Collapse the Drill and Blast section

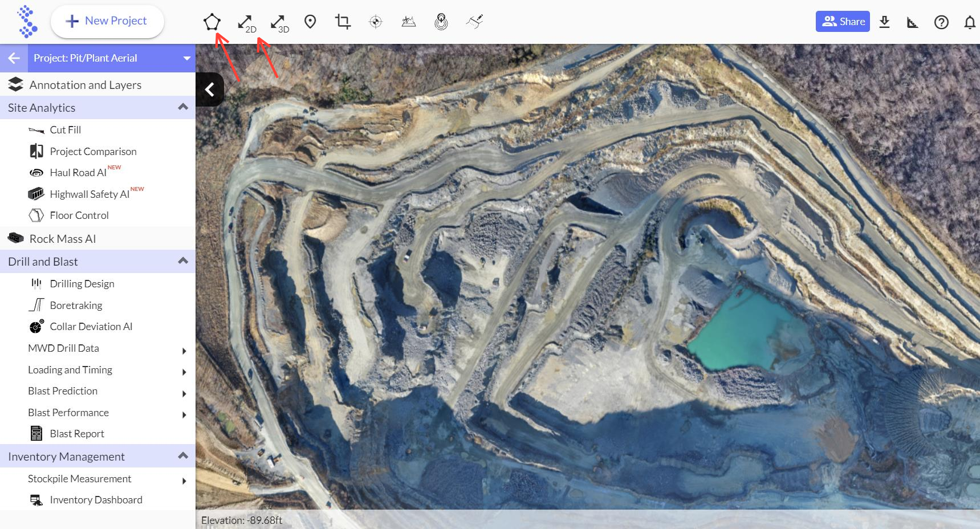point(183,261)
